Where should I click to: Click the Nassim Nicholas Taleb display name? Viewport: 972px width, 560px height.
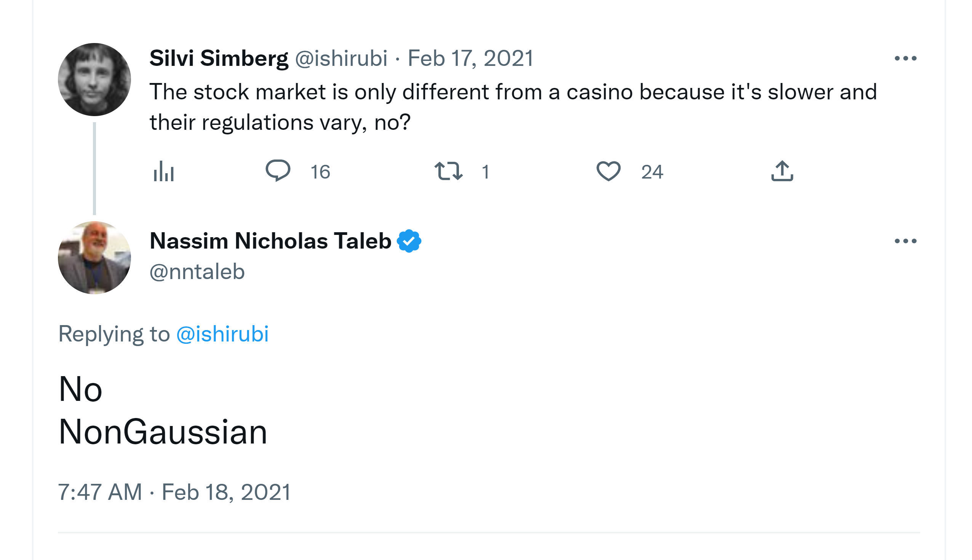coord(270,241)
